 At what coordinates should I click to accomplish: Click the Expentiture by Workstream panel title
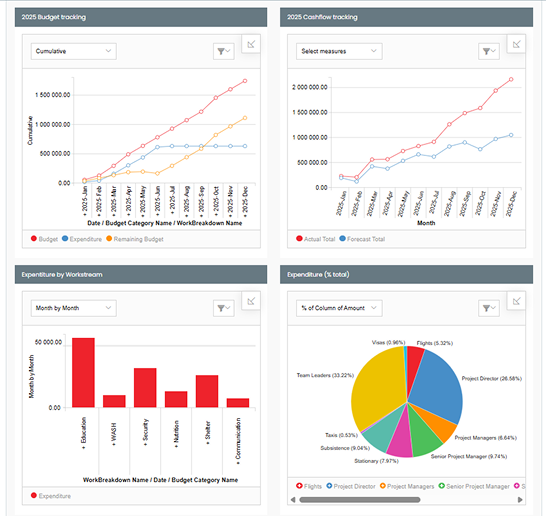(x=62, y=274)
